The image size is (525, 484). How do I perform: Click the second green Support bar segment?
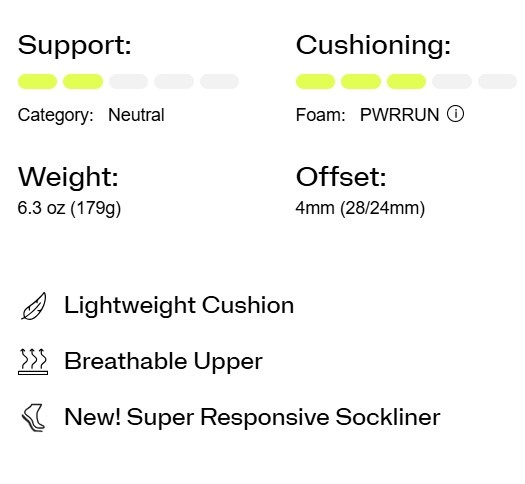point(83,82)
